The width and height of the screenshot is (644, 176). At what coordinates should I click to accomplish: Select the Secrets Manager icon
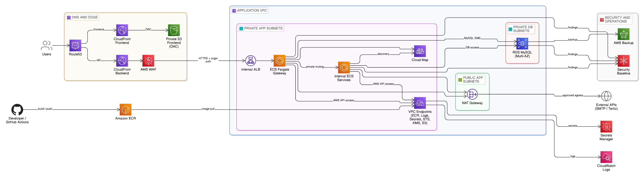point(606,127)
